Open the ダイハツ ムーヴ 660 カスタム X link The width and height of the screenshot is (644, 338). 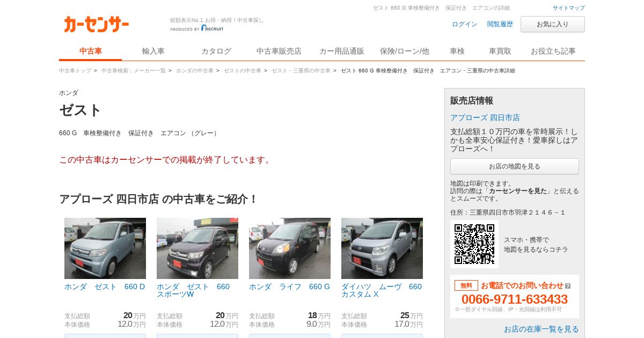[382, 290]
